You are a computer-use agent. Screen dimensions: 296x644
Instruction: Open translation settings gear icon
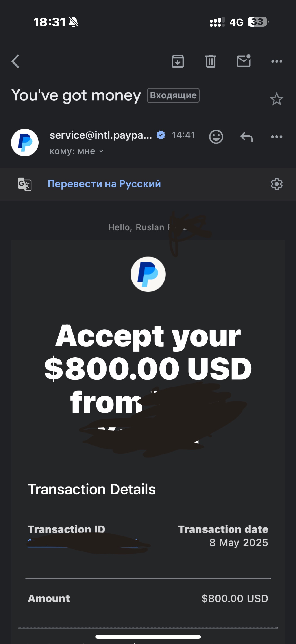point(276,184)
